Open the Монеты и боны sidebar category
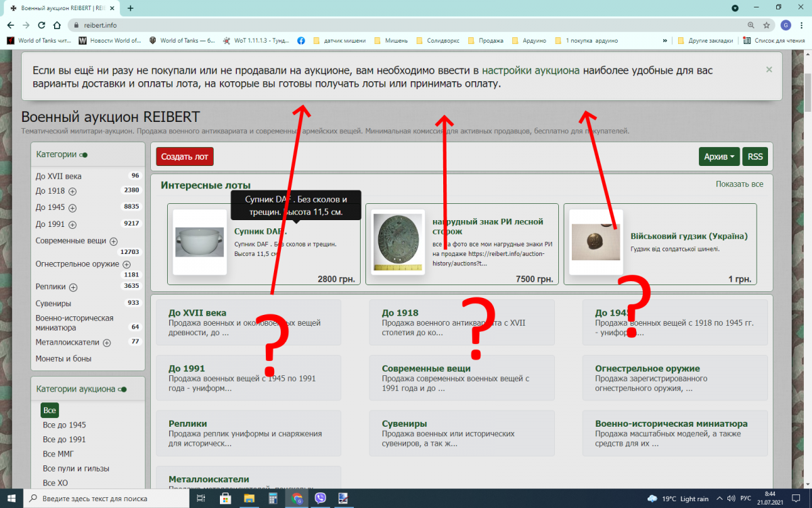Screen dimensions: 812x508 64,359
